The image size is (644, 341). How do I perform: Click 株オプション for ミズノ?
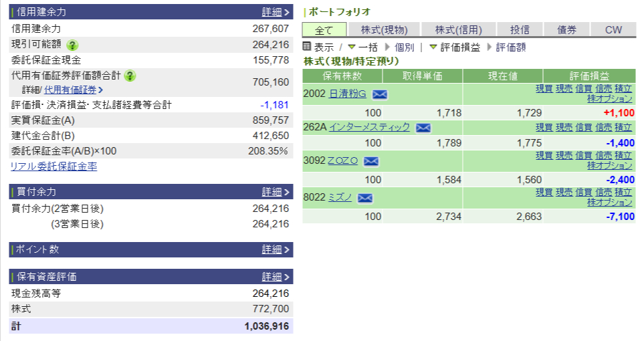point(609,202)
